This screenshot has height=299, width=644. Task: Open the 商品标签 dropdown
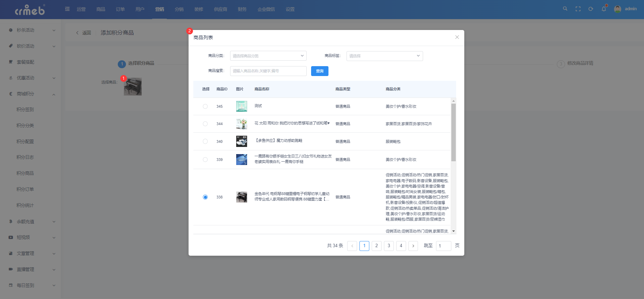tap(385, 56)
